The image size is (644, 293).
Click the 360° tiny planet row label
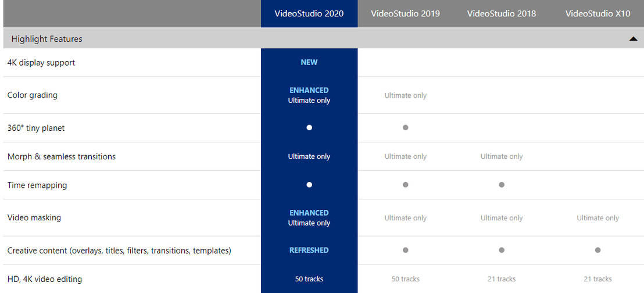pyautogui.click(x=36, y=128)
